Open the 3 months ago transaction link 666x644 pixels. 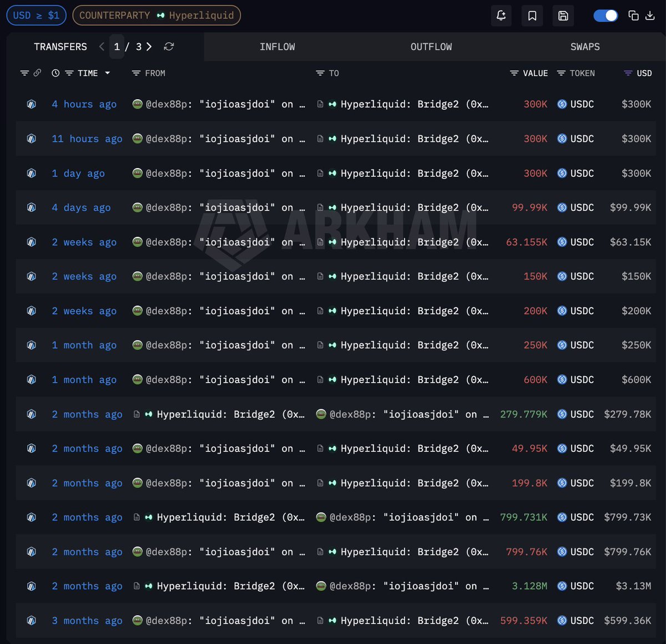[87, 621]
